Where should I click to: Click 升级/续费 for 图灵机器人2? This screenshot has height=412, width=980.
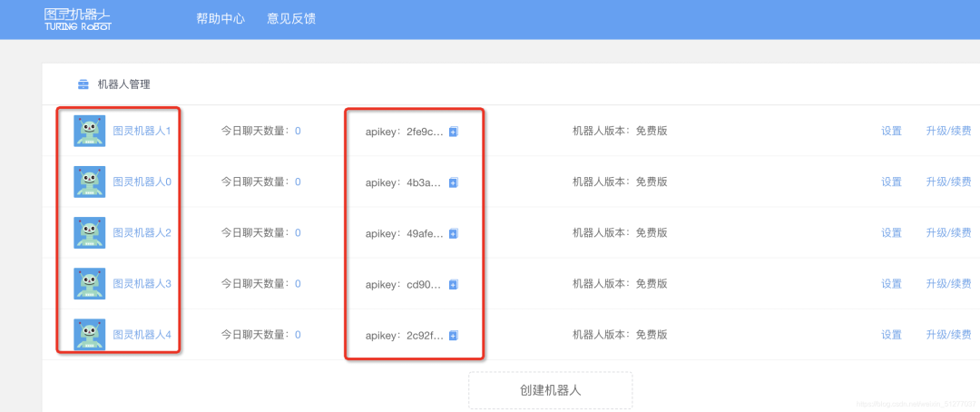click(x=949, y=232)
